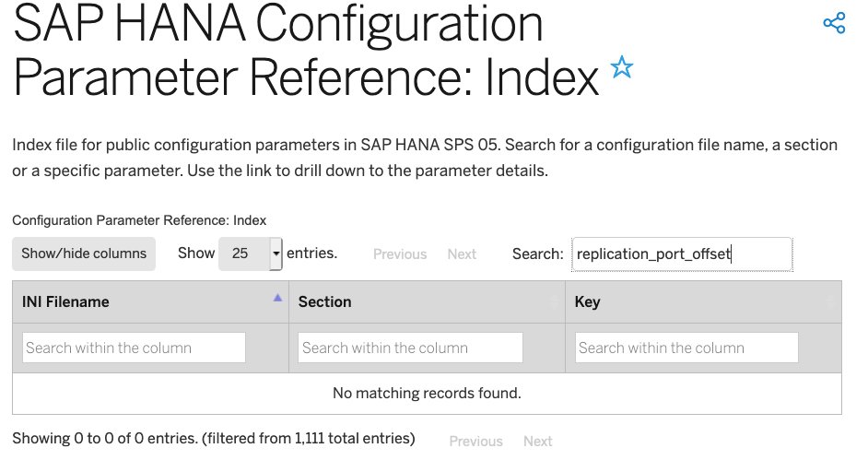The height and width of the screenshot is (460, 868).
Task: Click the 'Configuration Parameter Reference: Index' caption
Action: click(x=139, y=220)
